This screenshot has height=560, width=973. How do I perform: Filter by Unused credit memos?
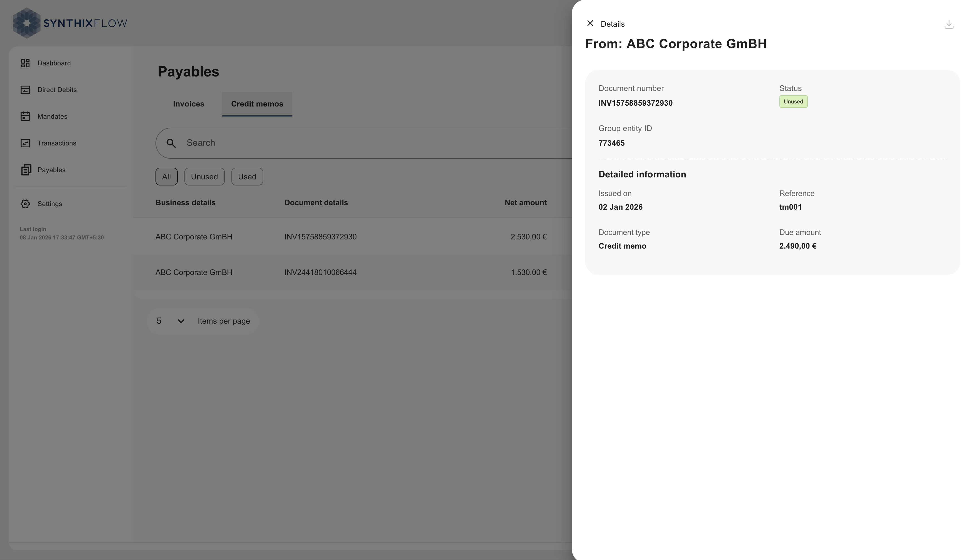pos(204,177)
